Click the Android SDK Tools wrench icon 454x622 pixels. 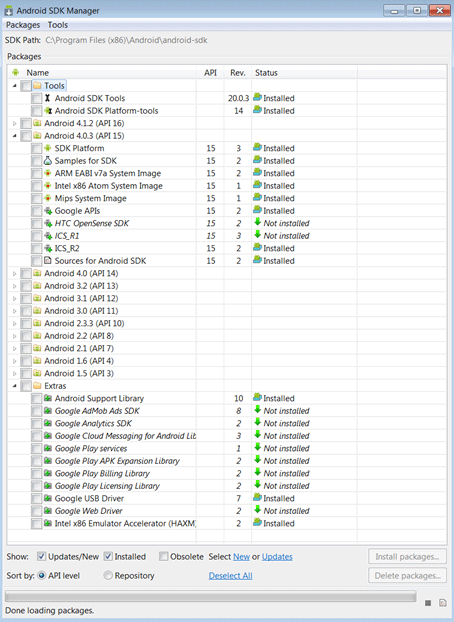(48, 98)
